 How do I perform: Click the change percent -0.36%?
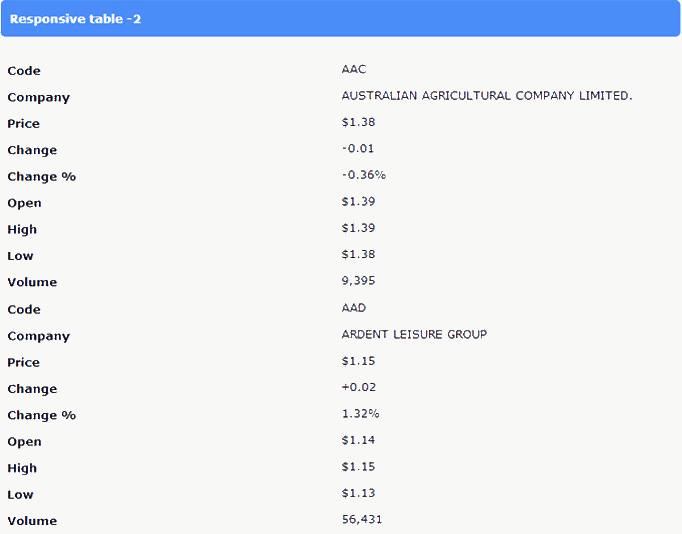(x=364, y=175)
